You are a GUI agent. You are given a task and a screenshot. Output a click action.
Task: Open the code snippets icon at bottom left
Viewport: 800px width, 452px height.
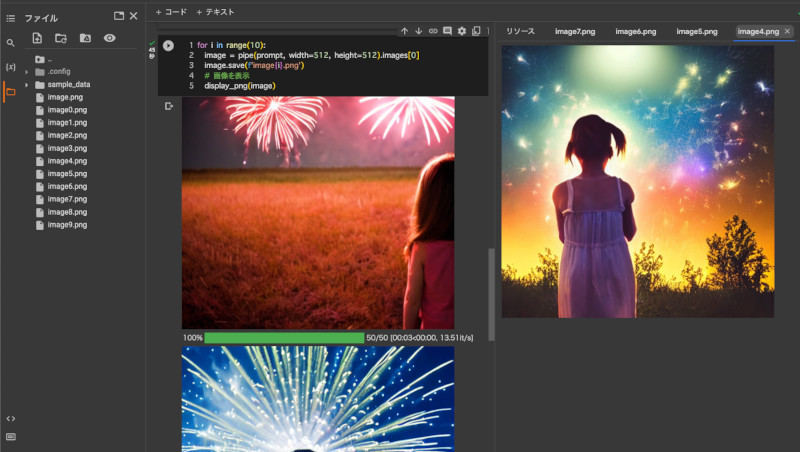click(10, 418)
